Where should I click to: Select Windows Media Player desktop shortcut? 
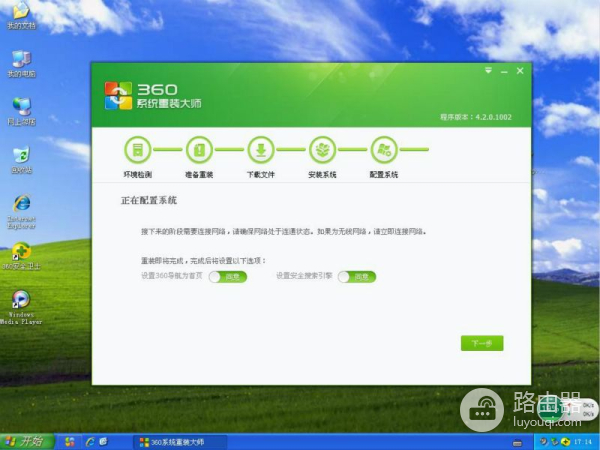coord(21,308)
